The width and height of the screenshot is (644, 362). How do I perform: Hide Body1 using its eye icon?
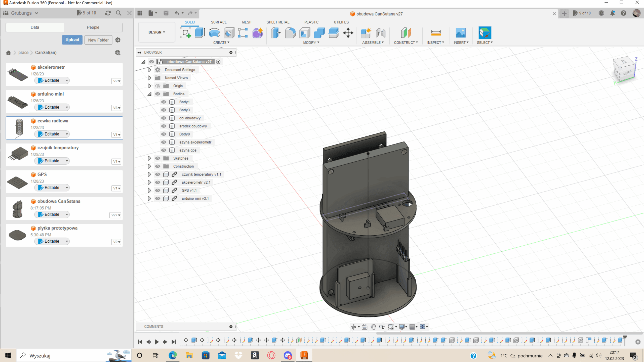(164, 102)
